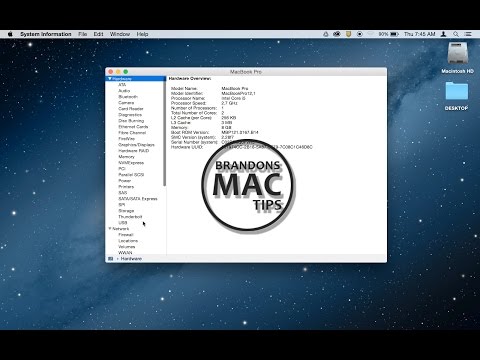Open the Window menu

(x=120, y=34)
